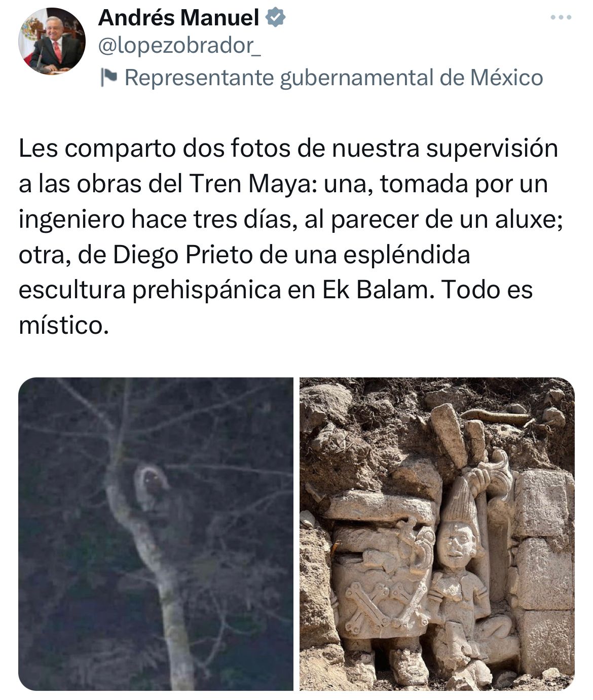Image resolution: width=593 pixels, height=700 pixels.
Task: Open Andrés Manuel's profile avatar picture
Action: tap(52, 42)
